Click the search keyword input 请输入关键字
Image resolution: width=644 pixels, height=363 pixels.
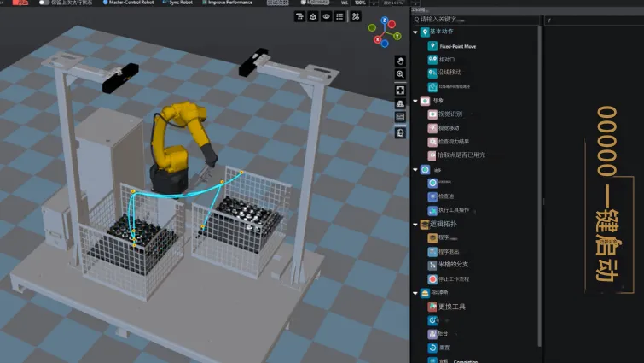(x=476, y=20)
